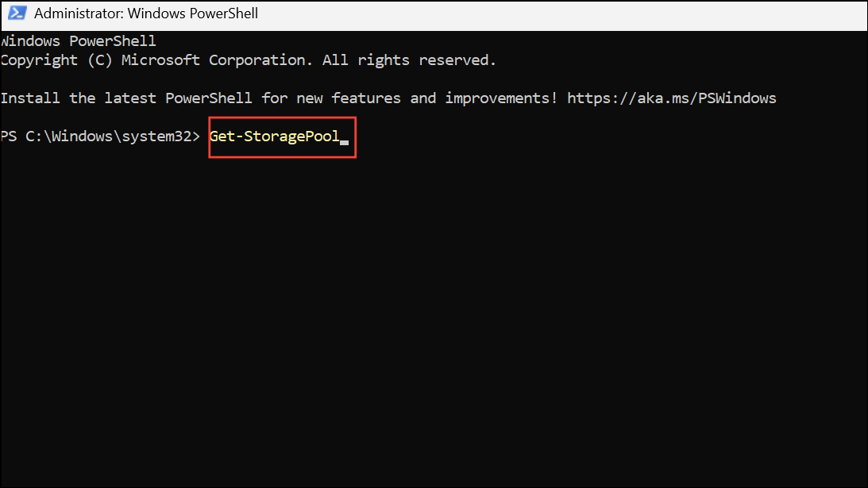Click the StoragePool part of the command
This screenshot has width=868, height=488.
click(291, 136)
